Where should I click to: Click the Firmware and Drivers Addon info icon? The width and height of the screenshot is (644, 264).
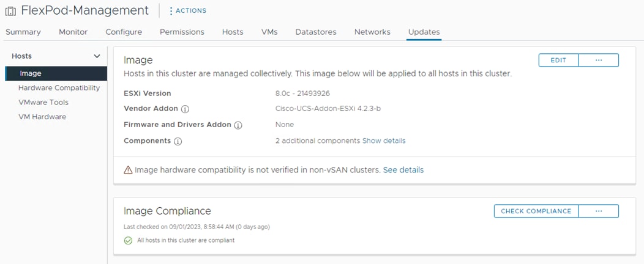point(238,125)
